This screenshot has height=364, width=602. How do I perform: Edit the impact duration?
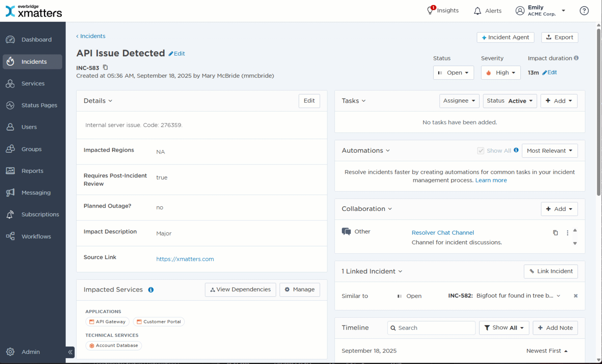[x=549, y=72]
